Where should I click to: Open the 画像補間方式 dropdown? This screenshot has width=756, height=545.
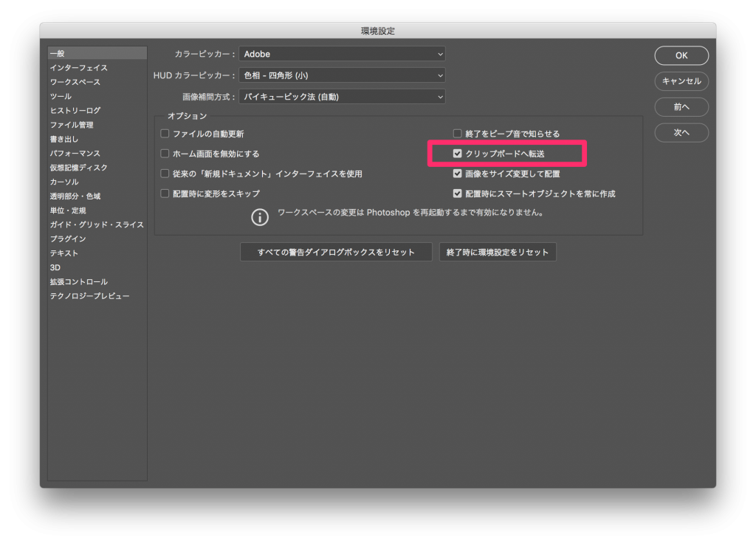point(342,97)
